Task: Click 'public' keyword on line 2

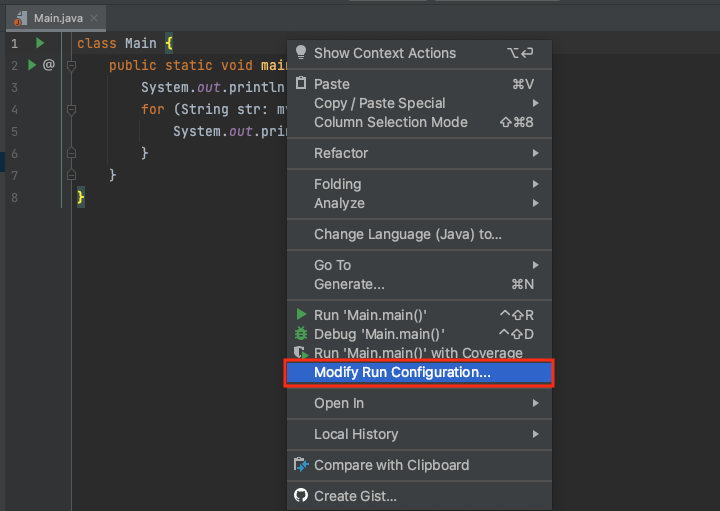Action: [x=133, y=65]
